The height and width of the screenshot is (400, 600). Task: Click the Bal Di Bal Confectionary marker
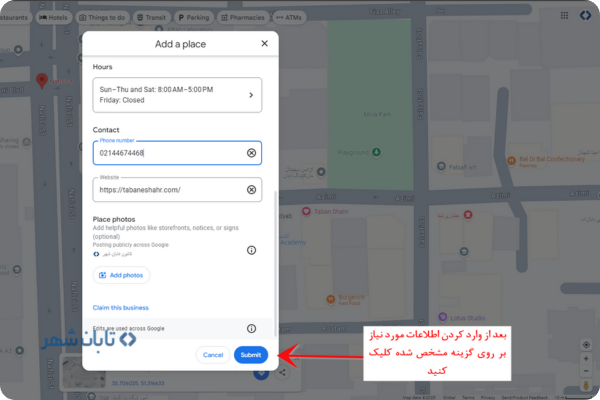[x=511, y=161]
